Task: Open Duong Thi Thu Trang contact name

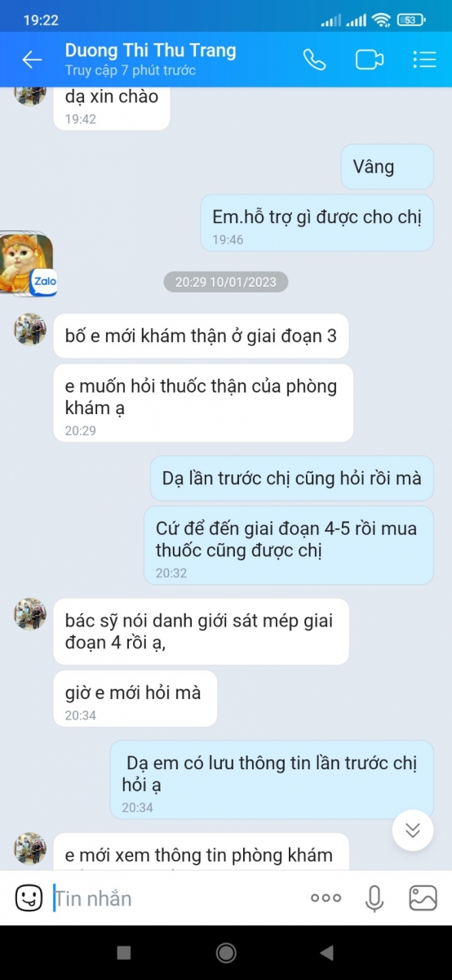Action: pos(151,51)
